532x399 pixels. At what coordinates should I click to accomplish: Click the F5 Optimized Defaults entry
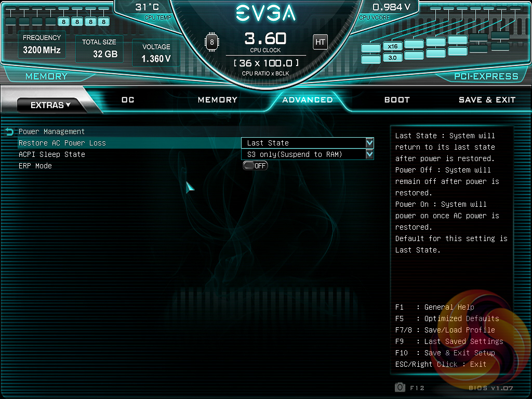coord(447,318)
